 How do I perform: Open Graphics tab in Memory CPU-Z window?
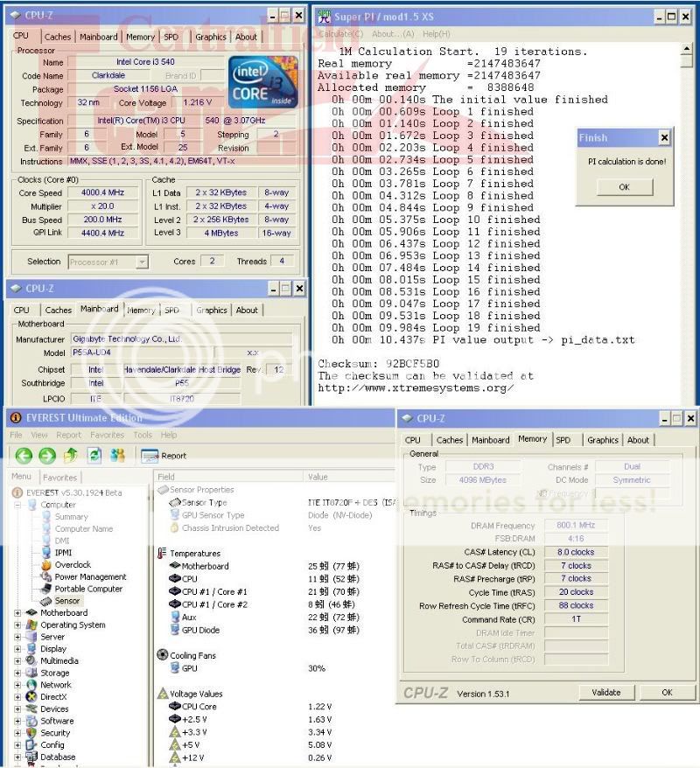[603, 440]
